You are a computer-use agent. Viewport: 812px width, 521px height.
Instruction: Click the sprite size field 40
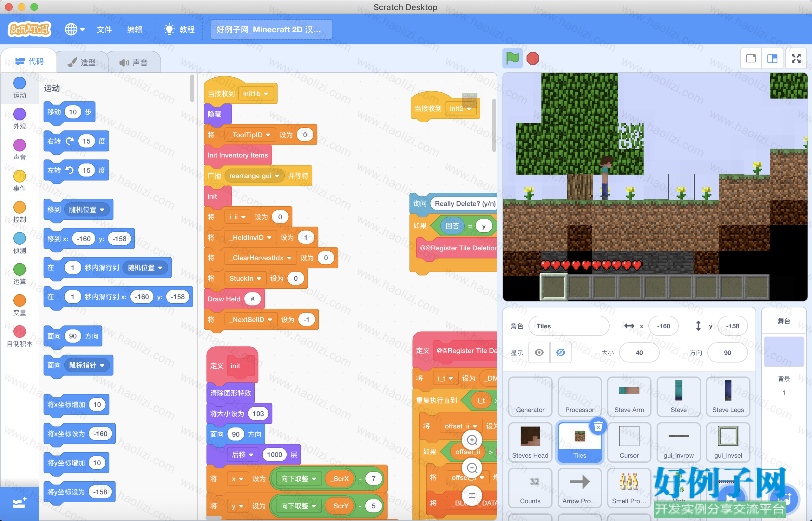639,352
